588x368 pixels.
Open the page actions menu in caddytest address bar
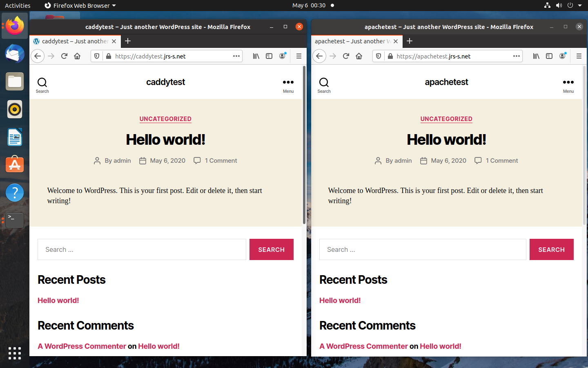(x=236, y=56)
